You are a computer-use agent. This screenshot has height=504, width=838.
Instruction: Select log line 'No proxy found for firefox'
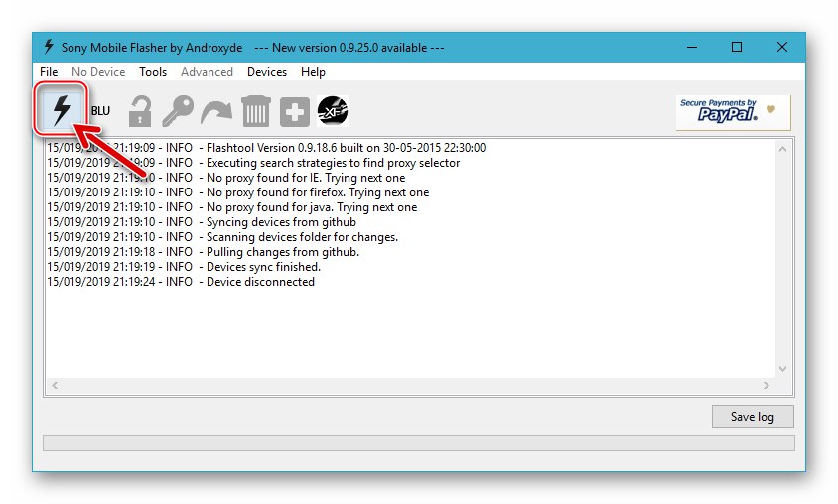(238, 192)
